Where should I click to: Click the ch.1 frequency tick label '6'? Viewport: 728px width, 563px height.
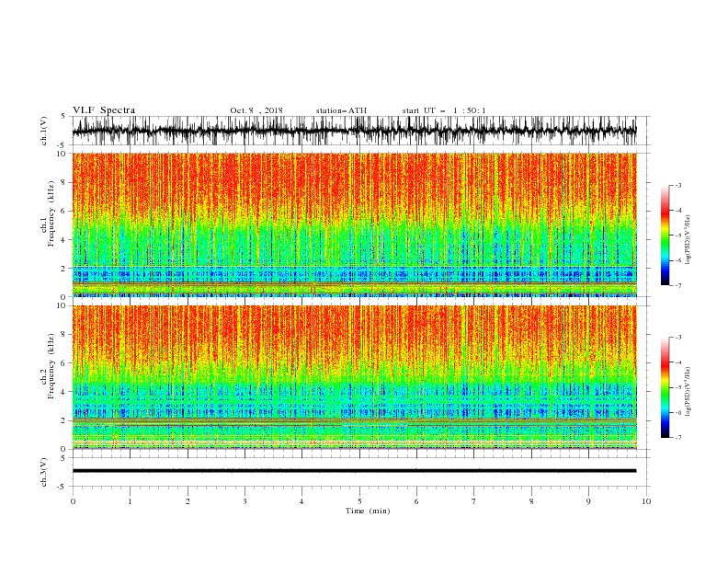(x=64, y=211)
